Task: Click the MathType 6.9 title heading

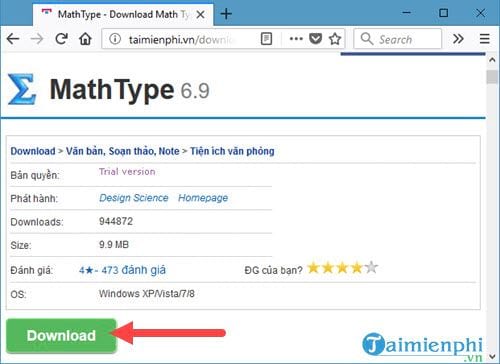Action: 130,90
